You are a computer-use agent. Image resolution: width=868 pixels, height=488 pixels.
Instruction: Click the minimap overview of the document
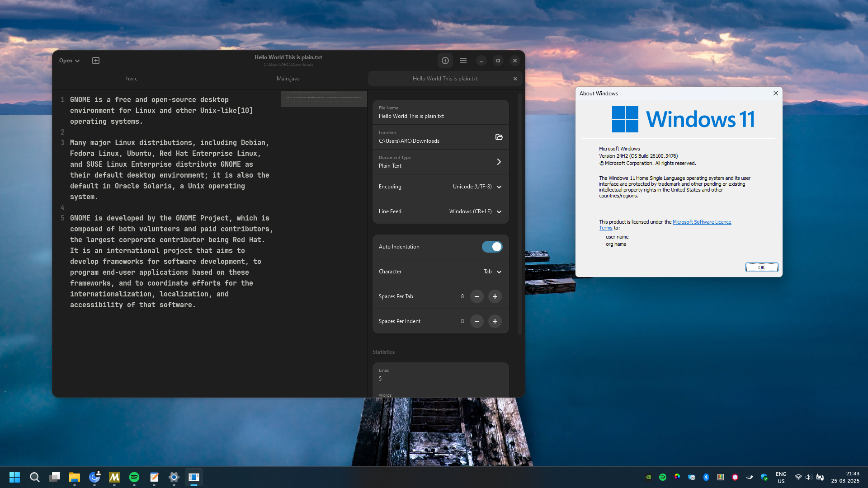point(324,99)
